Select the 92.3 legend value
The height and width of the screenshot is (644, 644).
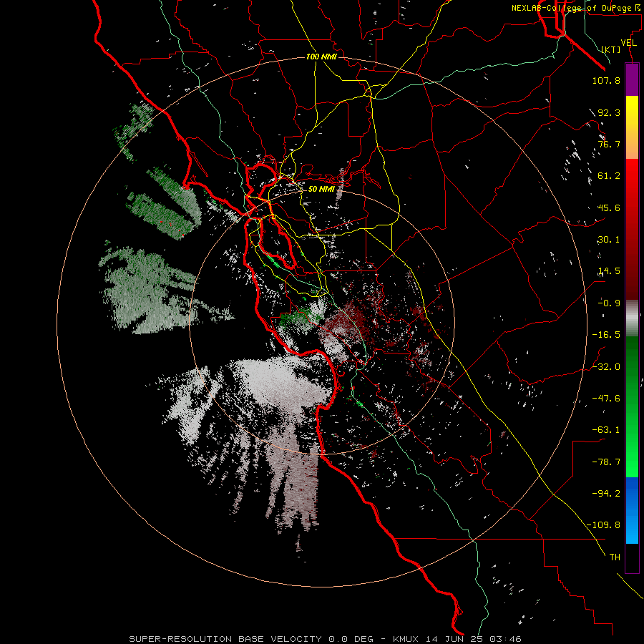[x=609, y=112]
